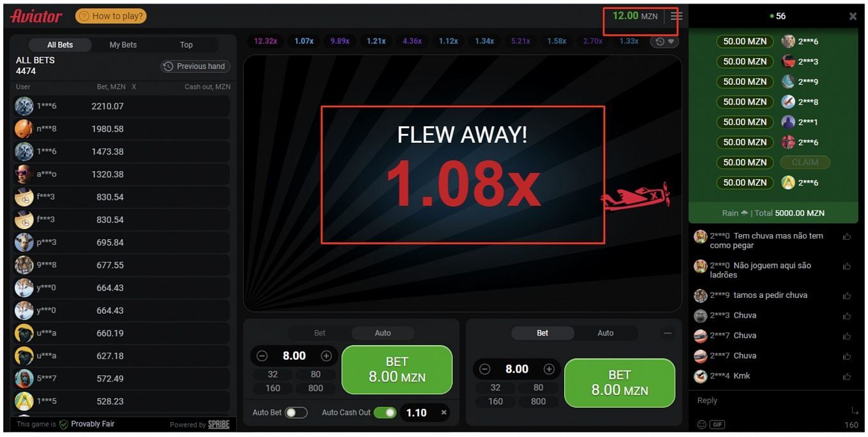This screenshot has height=437, width=868.
Task: Choose the 80 quick amount in right panel
Action: [x=539, y=388]
